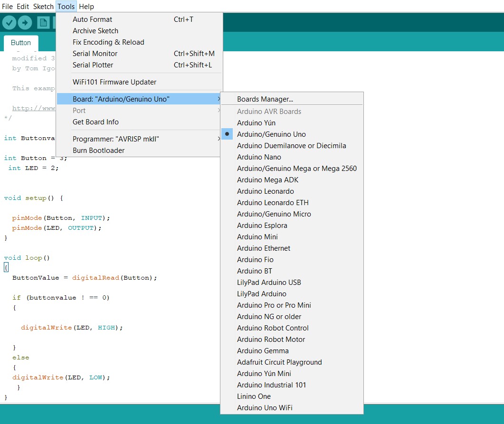
Task: Click the digitalRead(Button) code line
Action: click(85, 278)
